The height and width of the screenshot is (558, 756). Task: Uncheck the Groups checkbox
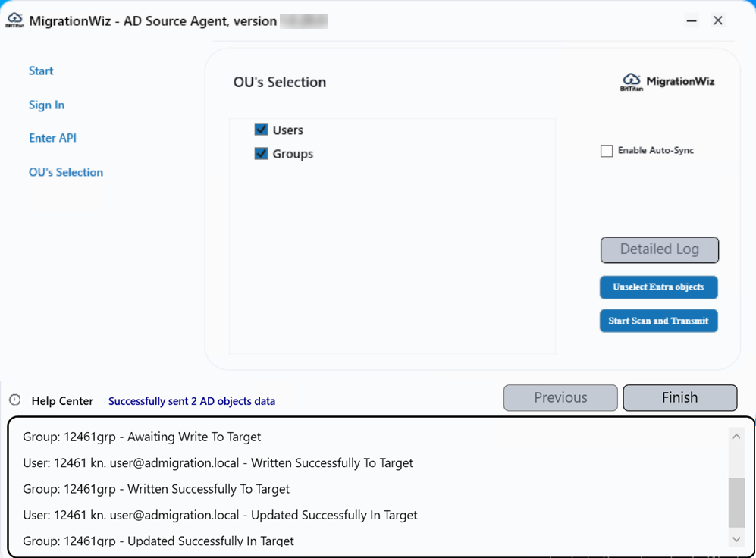262,153
